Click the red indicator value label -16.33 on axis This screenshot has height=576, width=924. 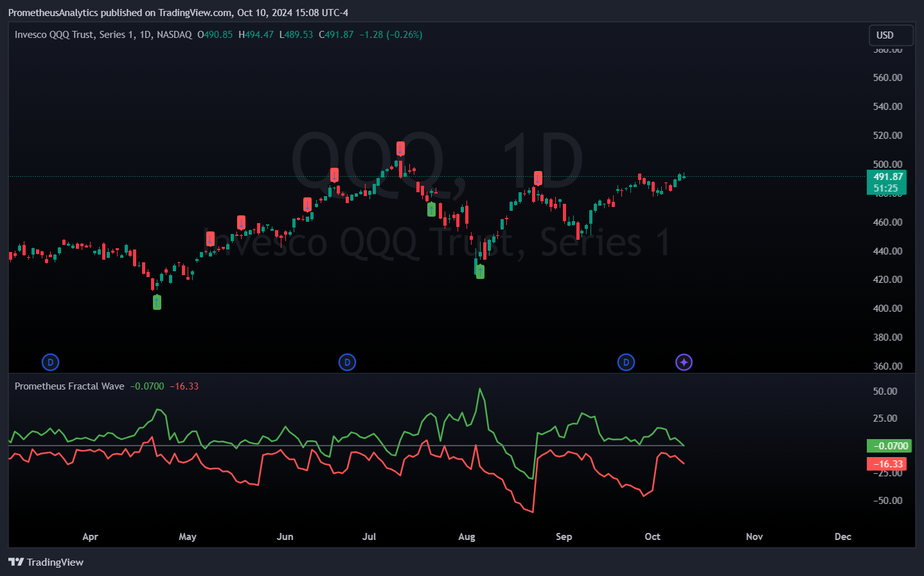(888, 464)
